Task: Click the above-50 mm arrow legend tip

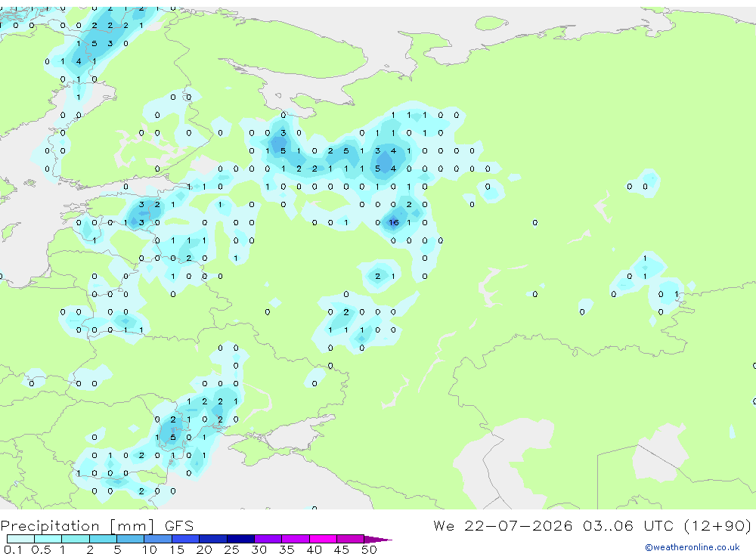Action: coord(378,539)
